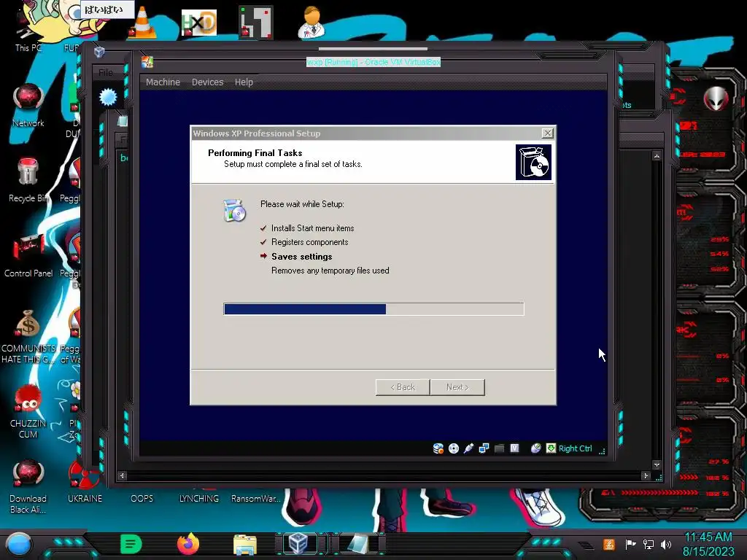
Task: Click the Setup progress bar
Action: click(x=373, y=309)
